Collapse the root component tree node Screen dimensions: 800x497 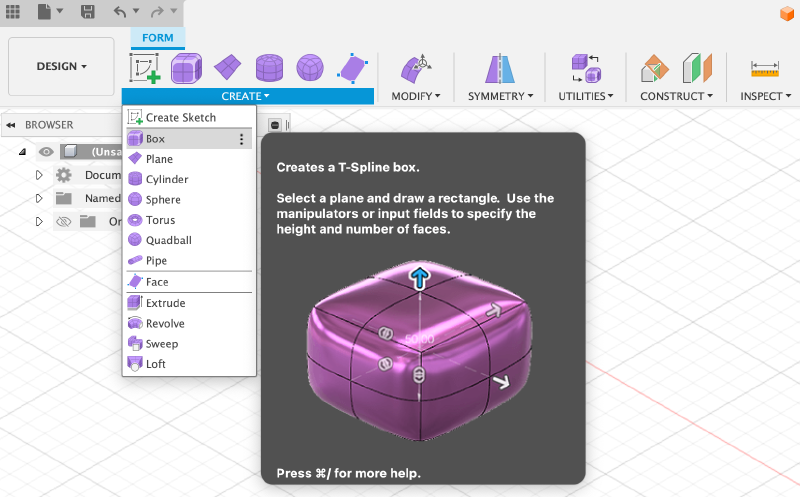22,152
